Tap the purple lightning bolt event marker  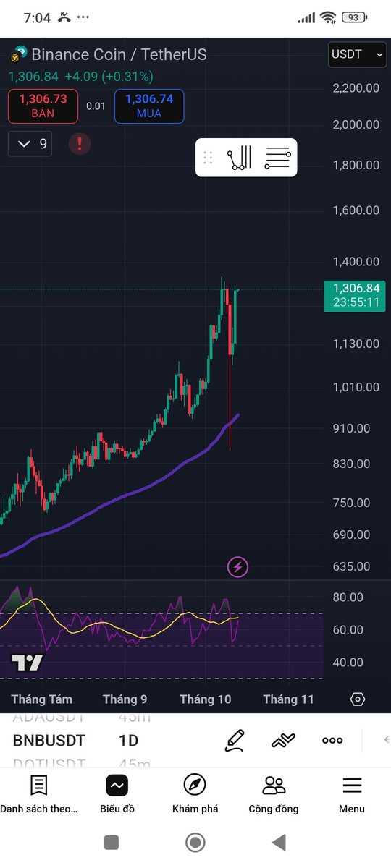pos(237,567)
